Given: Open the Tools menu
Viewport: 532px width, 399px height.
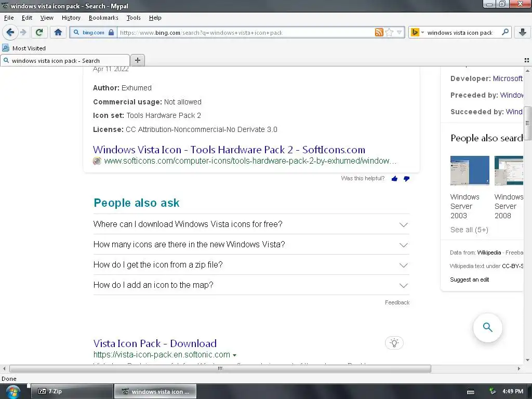Looking at the screenshot, I should [x=134, y=18].
